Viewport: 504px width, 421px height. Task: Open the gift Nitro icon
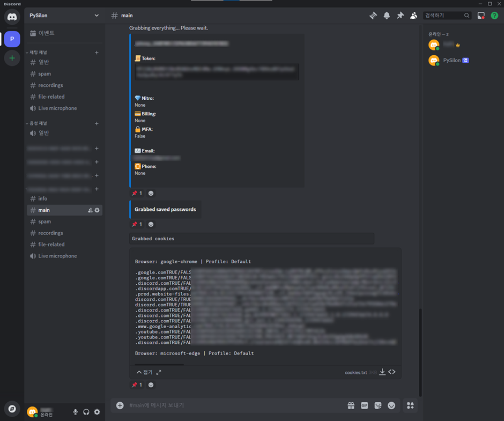pyautogui.click(x=351, y=405)
